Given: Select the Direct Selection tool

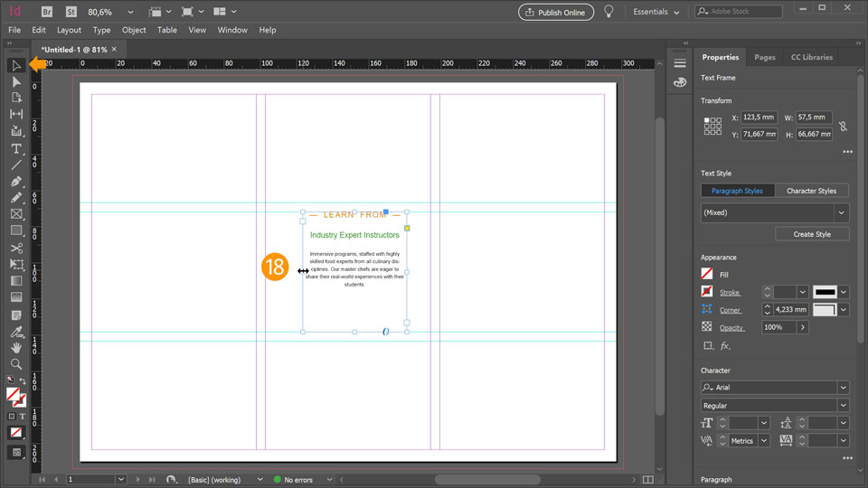Looking at the screenshot, I should click(16, 81).
